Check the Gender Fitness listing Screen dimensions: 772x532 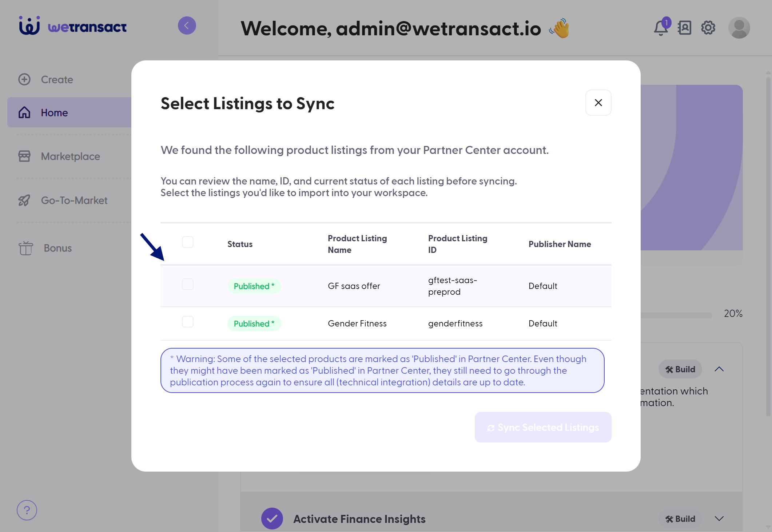pyautogui.click(x=188, y=322)
